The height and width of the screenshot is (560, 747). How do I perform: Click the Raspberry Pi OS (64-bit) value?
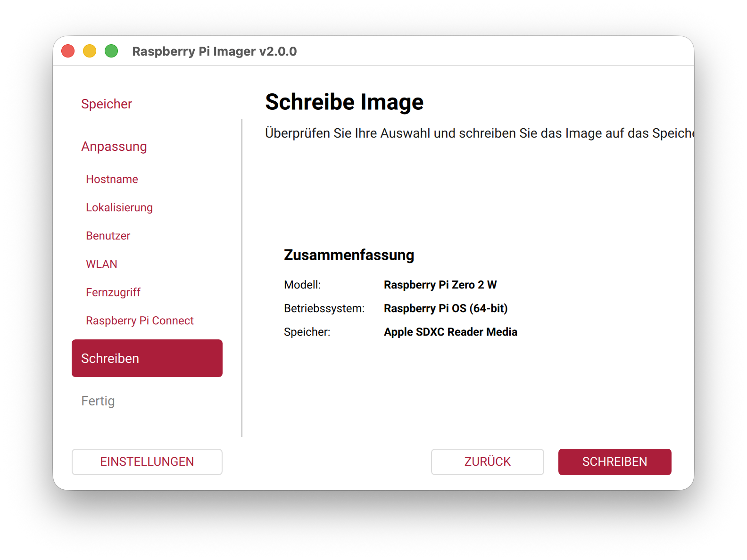coord(446,308)
